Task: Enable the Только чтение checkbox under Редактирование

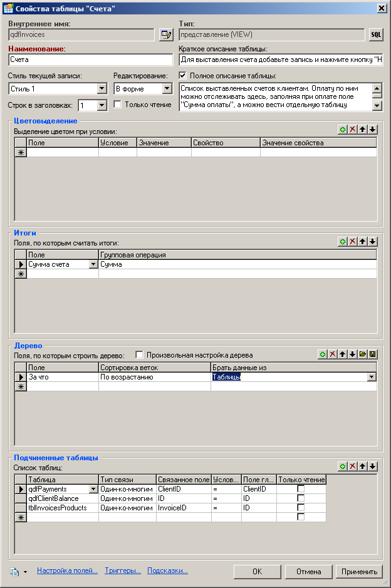Action: tap(118, 105)
